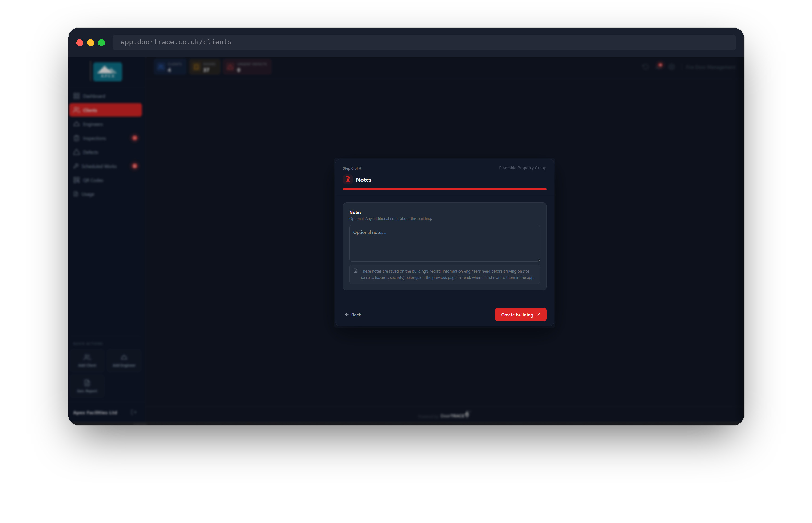812x523 pixels.
Task: Click the 'Step 6 of 6' label
Action: 352,168
